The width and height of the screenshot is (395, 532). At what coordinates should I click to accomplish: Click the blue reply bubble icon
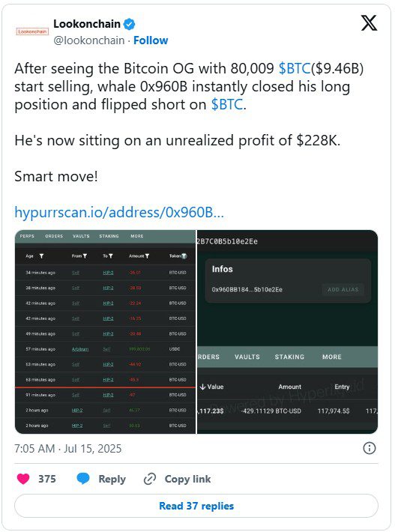point(83,478)
